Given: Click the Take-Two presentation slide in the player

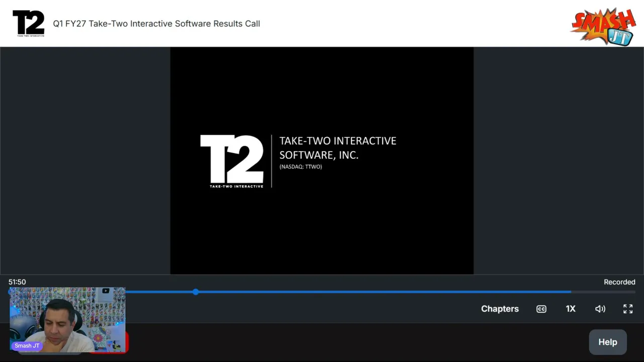Looking at the screenshot, I should click(x=322, y=161).
